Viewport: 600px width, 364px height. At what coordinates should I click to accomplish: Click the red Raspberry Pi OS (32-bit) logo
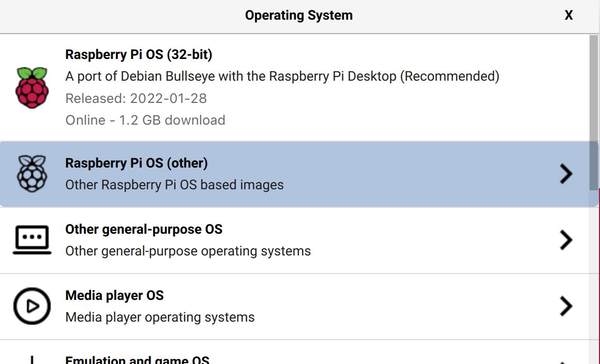(x=32, y=87)
